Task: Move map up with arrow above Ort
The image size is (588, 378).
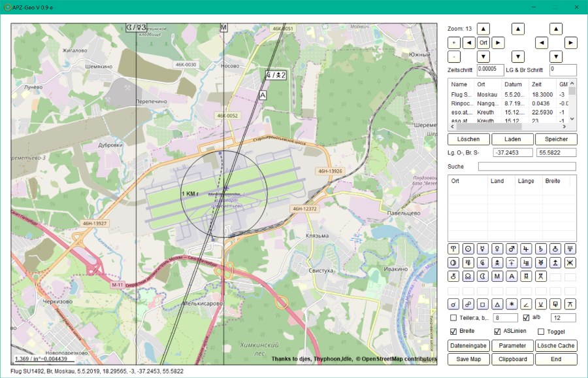Action: [x=483, y=29]
